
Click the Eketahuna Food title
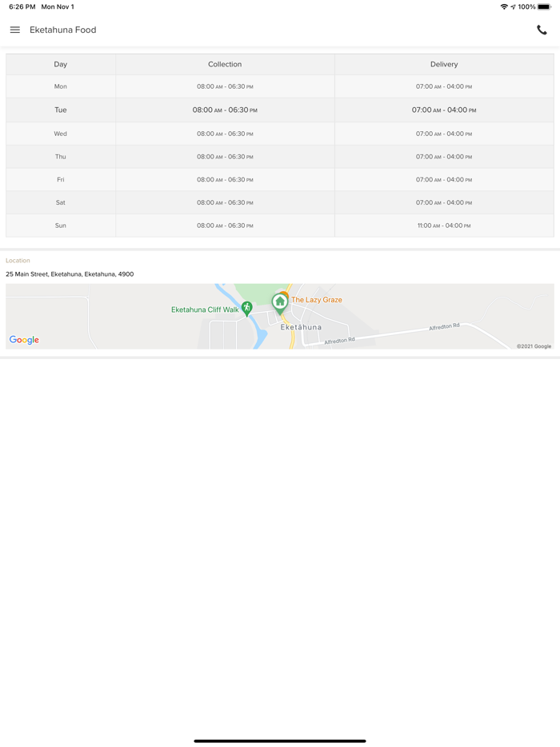pos(62,30)
